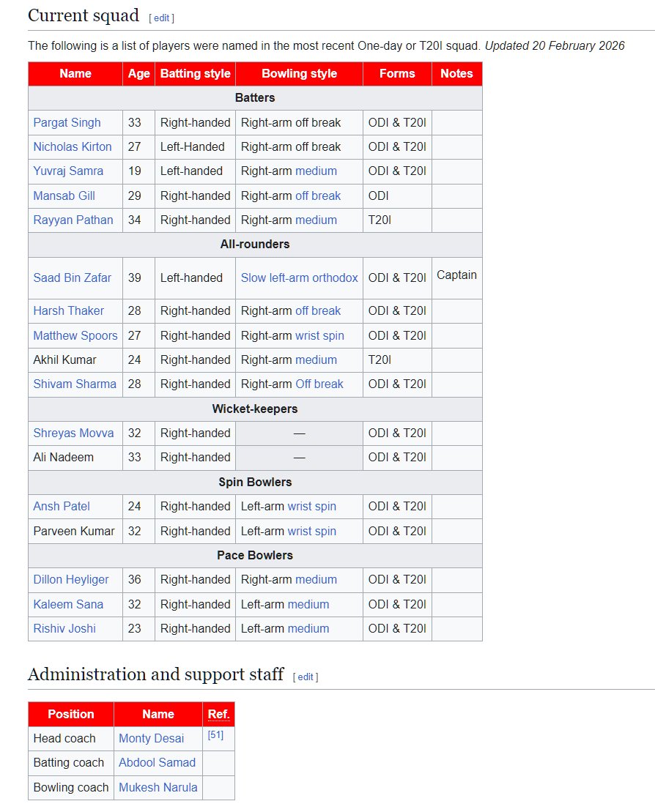Screen dimensions: 655x812
Task: Visit Mukesh Narula's article
Action: tap(158, 788)
